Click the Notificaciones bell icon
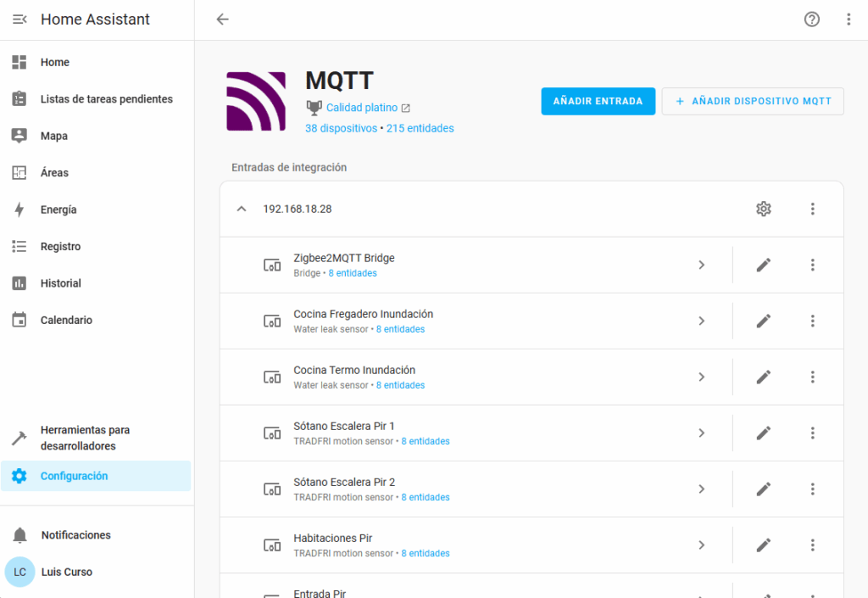The width and height of the screenshot is (868, 598). click(19, 535)
